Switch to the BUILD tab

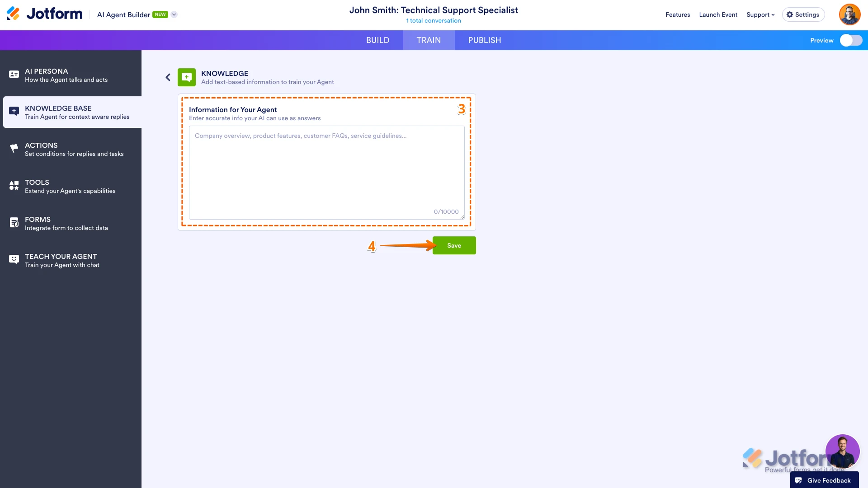378,40
